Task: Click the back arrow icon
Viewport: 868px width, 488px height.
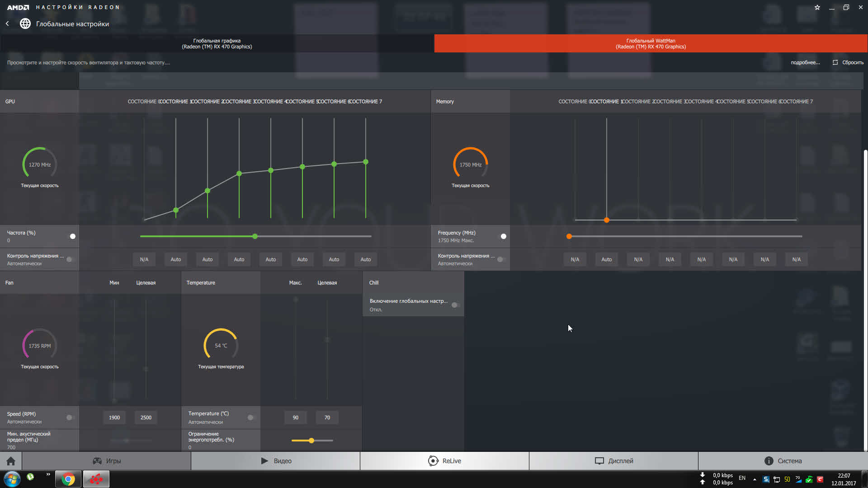Action: click(7, 23)
